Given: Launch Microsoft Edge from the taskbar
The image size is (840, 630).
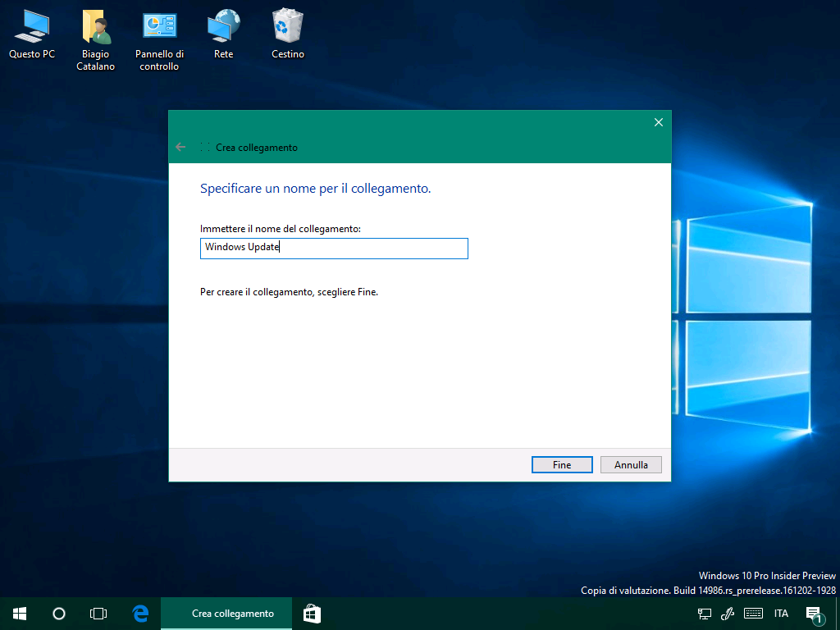Looking at the screenshot, I should [x=140, y=614].
